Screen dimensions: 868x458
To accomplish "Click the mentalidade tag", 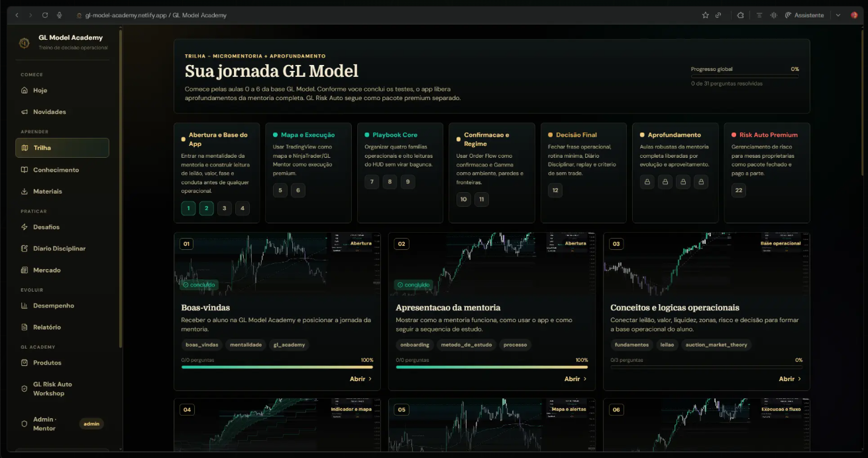I will [246, 345].
